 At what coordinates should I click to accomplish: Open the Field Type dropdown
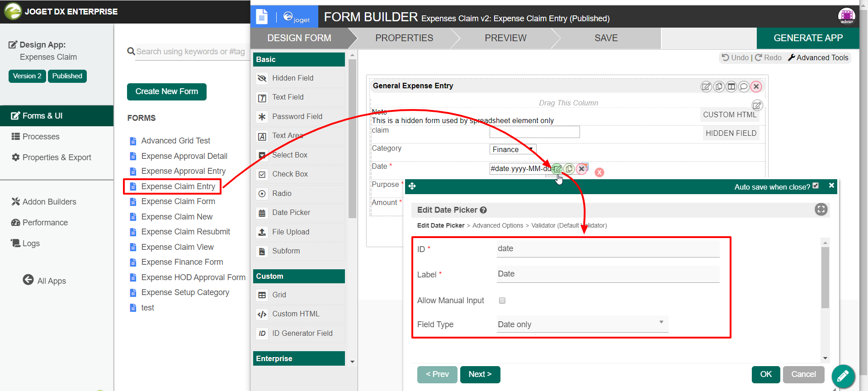click(582, 324)
